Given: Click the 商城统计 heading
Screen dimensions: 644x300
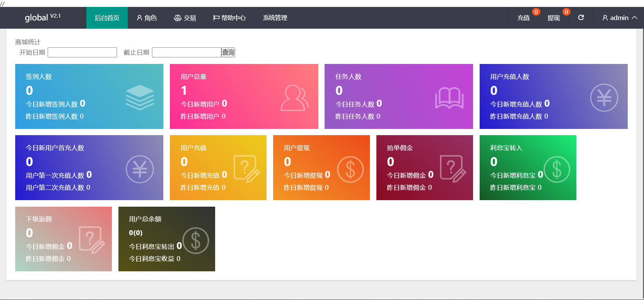Looking at the screenshot, I should [x=28, y=42].
